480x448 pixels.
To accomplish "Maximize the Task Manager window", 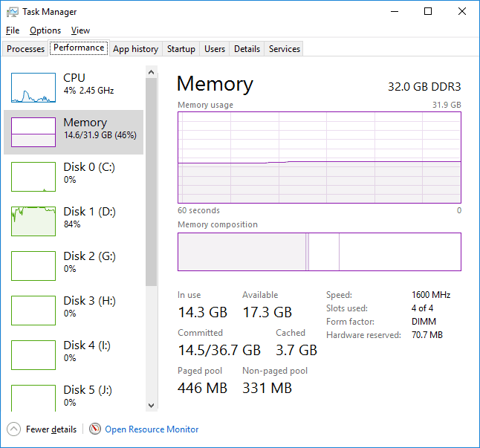I will [428, 12].
